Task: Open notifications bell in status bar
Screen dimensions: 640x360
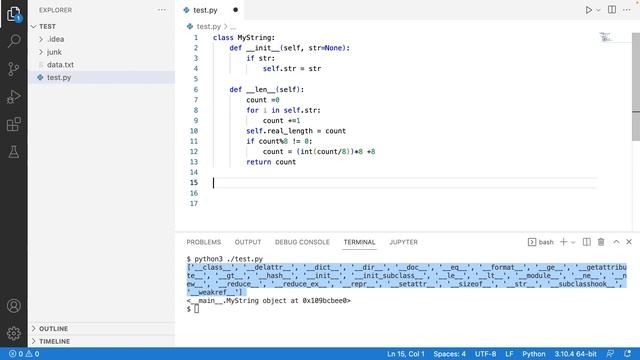Action: [x=627, y=354]
